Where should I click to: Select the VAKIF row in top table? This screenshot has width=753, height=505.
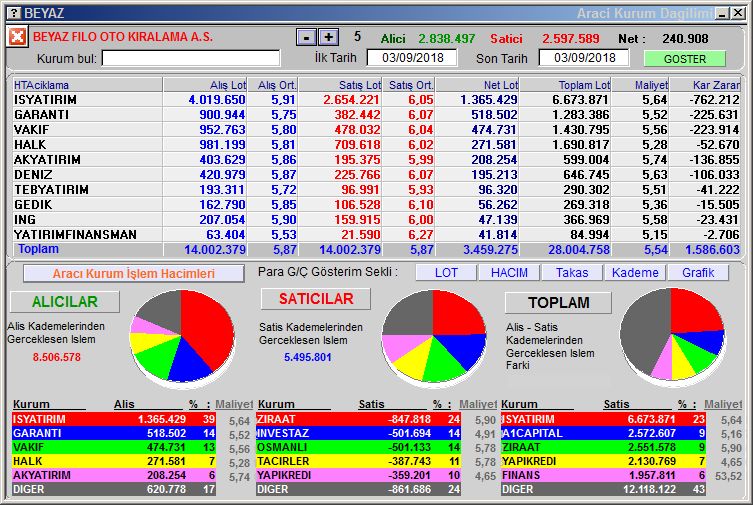click(x=376, y=130)
